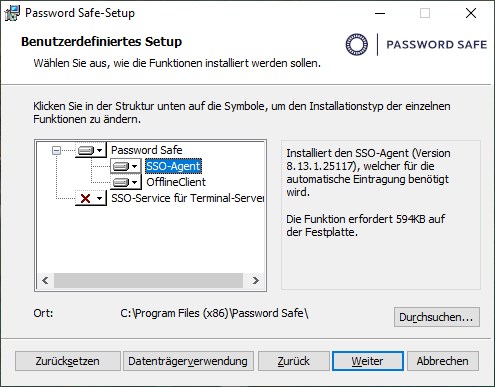Screen dimensions: 495x387
Task: Click the feature tree's right scroll arrow
Action: pos(255,280)
